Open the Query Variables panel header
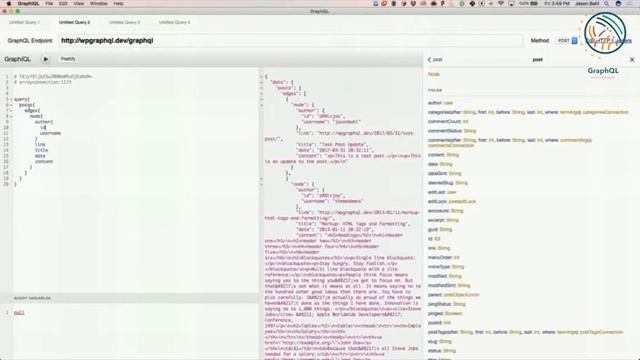640x360 pixels. coord(129,298)
